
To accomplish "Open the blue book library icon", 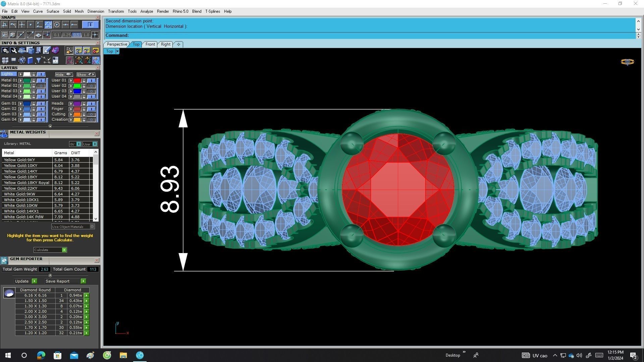I will [30, 60].
